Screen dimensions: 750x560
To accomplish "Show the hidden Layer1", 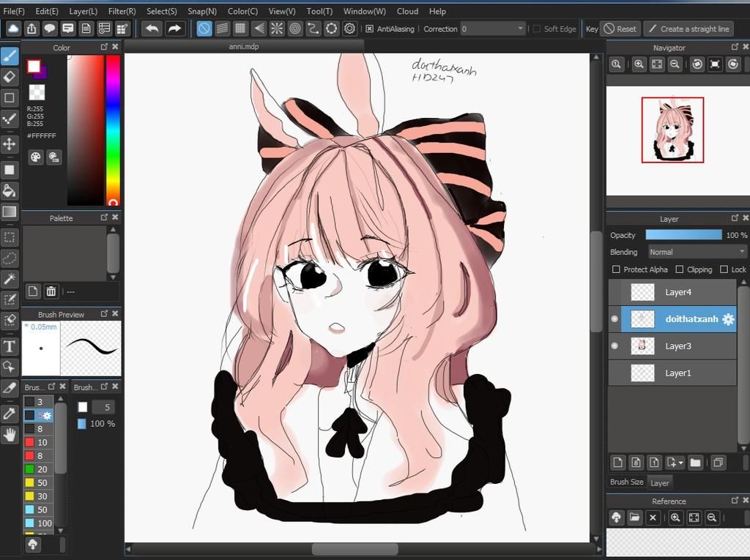I will (615, 373).
